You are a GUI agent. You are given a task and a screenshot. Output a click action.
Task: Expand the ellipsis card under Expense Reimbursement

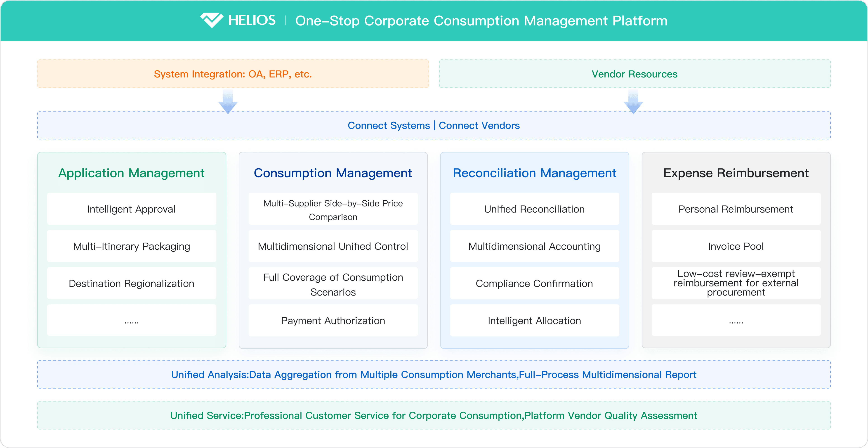click(736, 320)
